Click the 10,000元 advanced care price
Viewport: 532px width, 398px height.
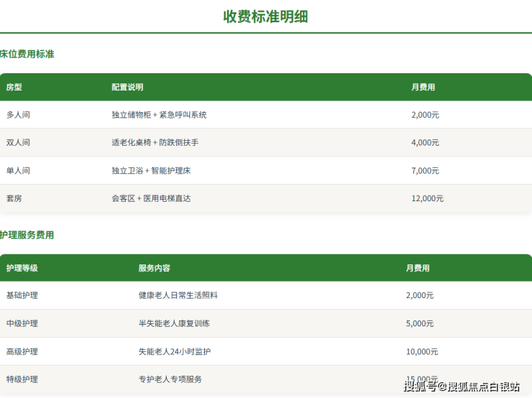point(422,351)
